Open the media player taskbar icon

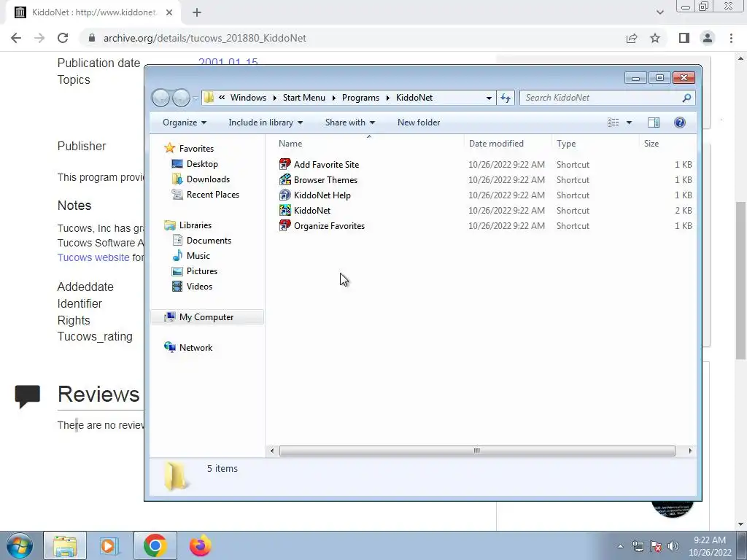pos(109,545)
